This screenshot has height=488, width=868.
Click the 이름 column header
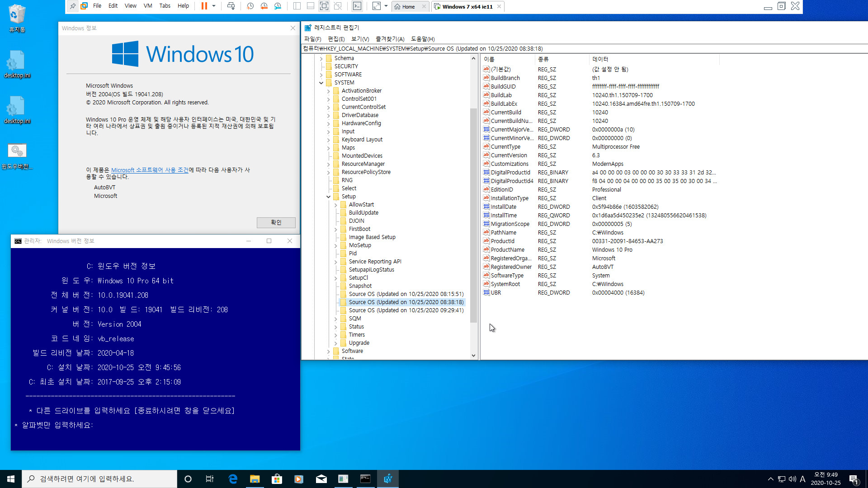pos(508,59)
